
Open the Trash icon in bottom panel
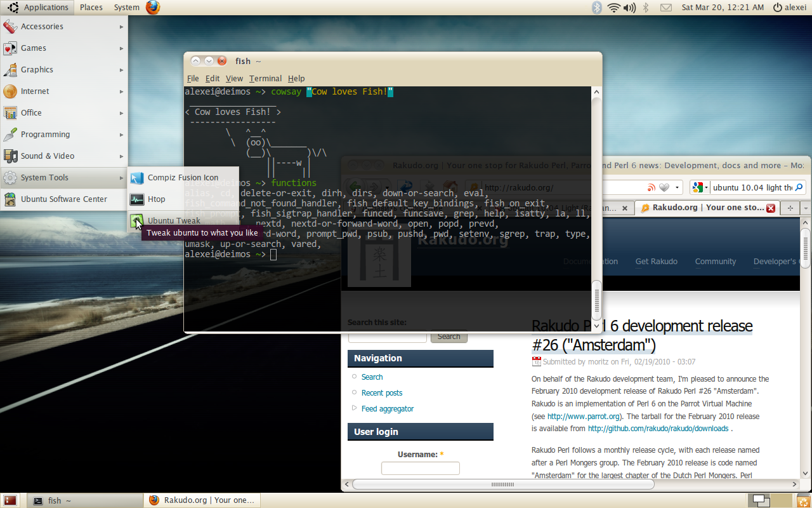803,500
